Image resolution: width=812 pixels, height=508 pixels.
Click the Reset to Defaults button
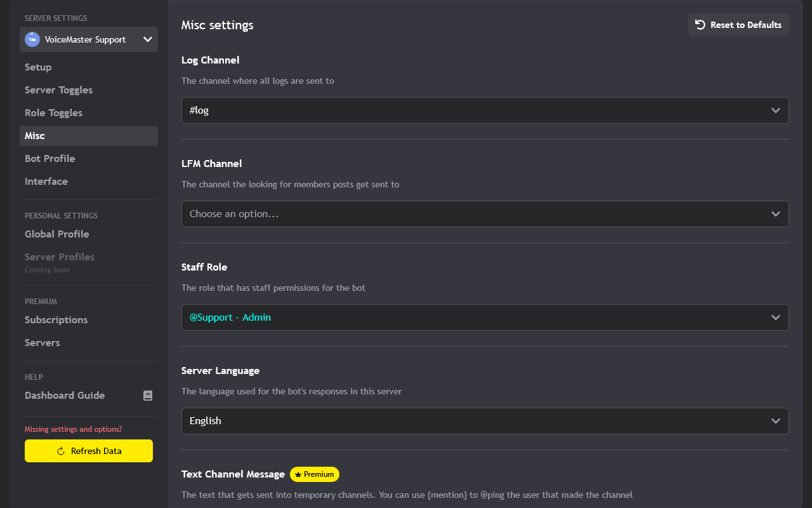738,25
